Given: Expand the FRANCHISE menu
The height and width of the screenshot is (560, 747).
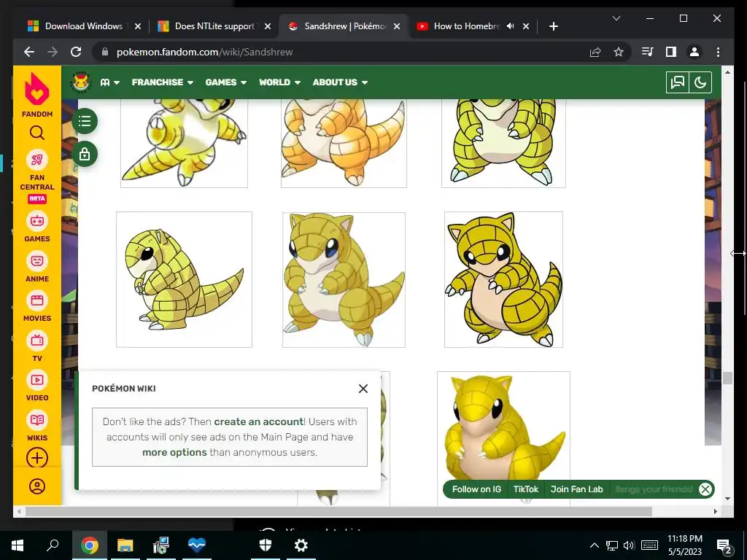Looking at the screenshot, I should (x=163, y=82).
